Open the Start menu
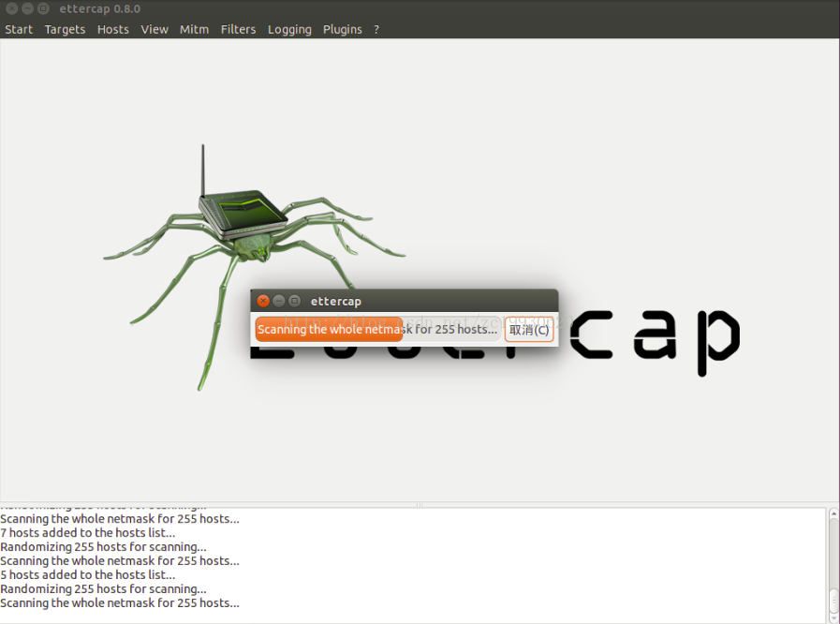840x624 pixels. tap(19, 29)
